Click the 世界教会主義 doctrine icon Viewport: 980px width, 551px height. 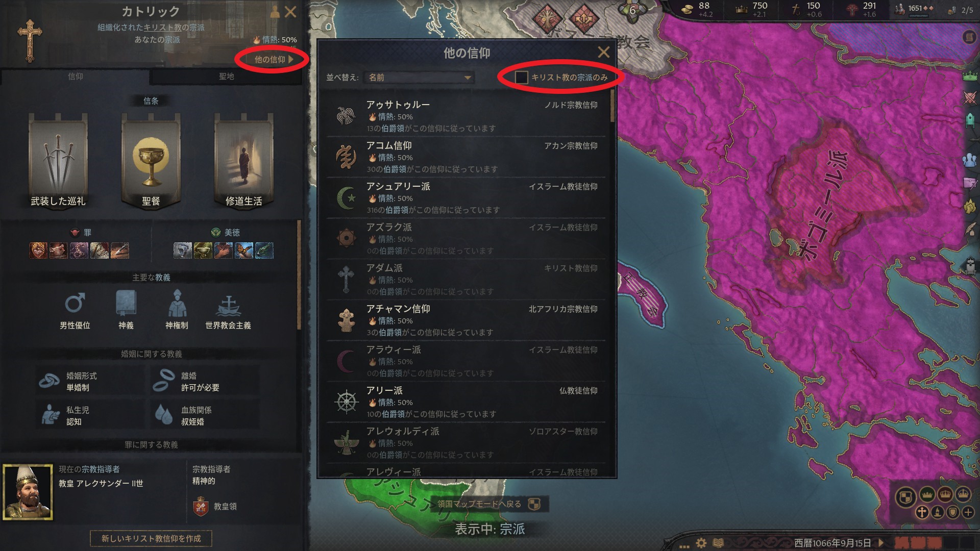coord(228,304)
